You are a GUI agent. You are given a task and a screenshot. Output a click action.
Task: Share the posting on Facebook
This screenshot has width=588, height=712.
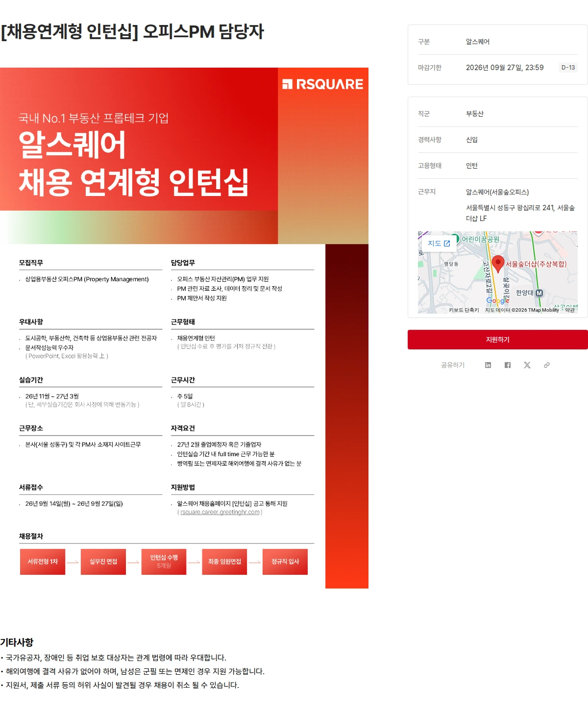pos(508,365)
